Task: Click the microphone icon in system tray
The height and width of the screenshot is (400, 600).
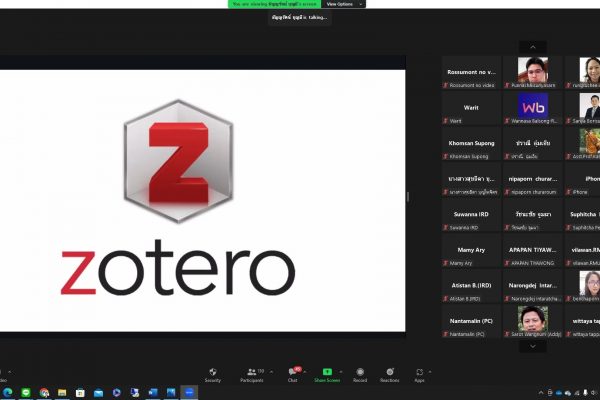Action: [x=585, y=393]
